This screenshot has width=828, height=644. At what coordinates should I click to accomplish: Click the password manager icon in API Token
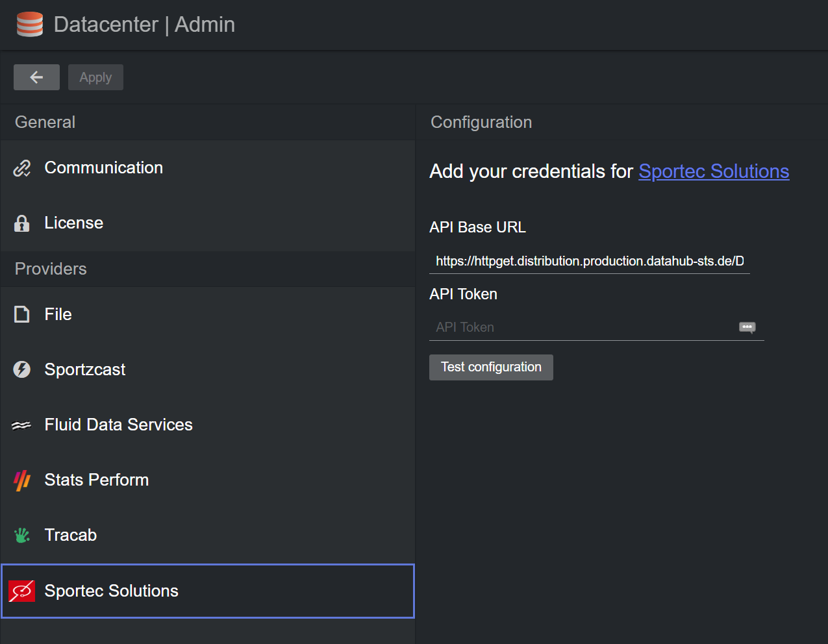click(x=747, y=328)
